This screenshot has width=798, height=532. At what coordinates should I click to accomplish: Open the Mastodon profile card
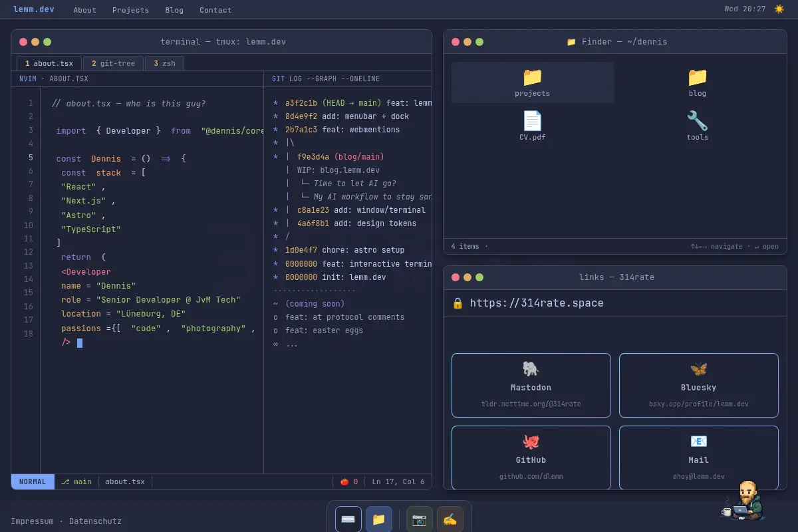coord(531,385)
